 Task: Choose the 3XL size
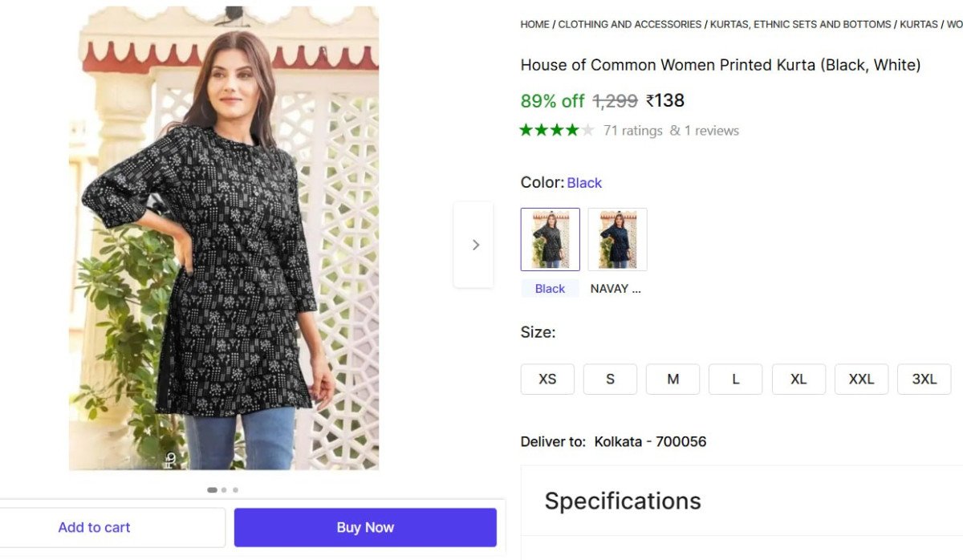(x=924, y=379)
